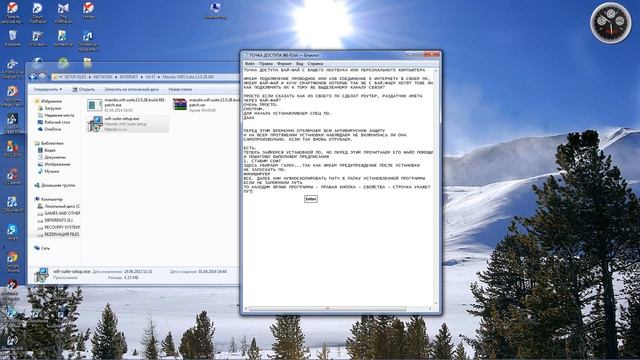Open the Документы library
This screenshot has height=360, width=640.
click(52, 158)
